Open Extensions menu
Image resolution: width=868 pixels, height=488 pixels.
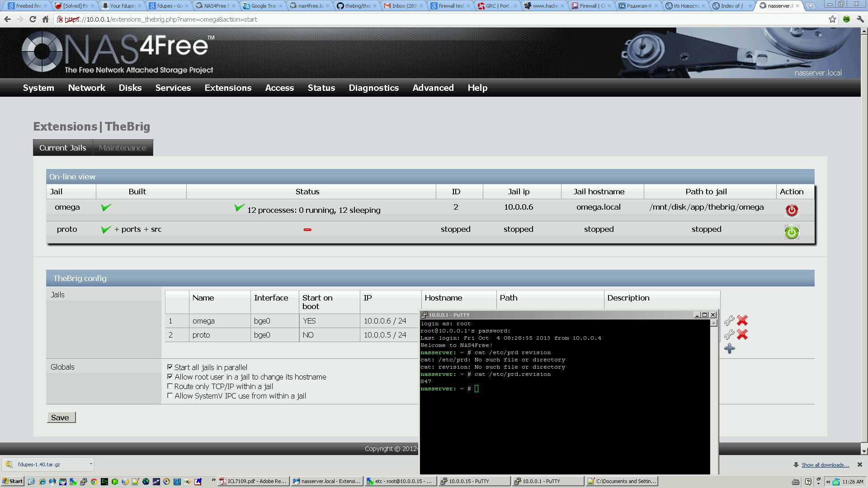(228, 88)
